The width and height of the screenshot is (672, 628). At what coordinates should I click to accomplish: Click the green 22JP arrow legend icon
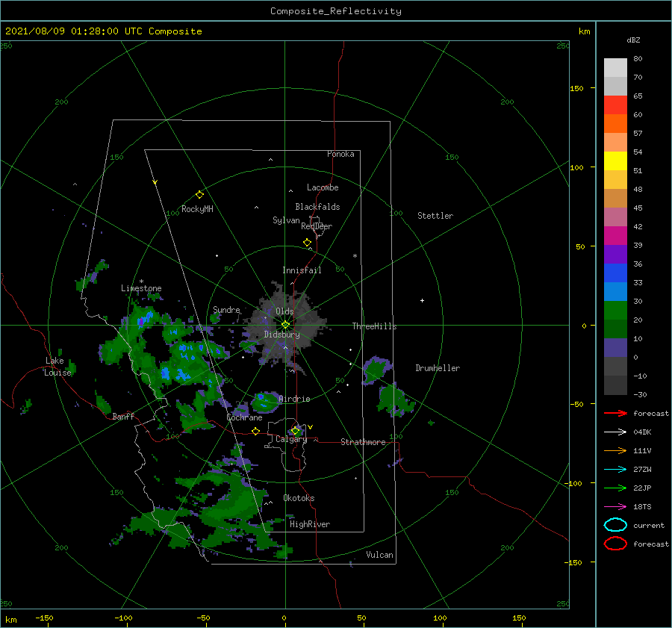tap(615, 488)
